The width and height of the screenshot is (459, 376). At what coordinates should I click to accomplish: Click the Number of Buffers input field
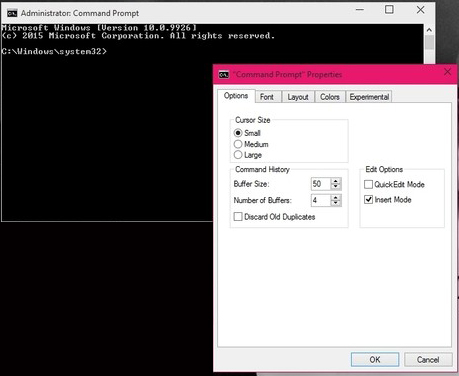(x=321, y=200)
